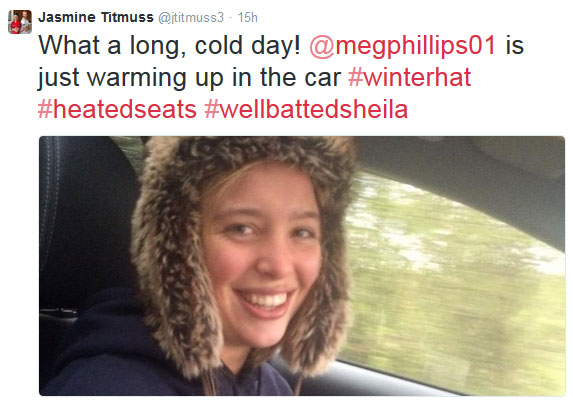Click the text 'just warming up in the car'
This screenshot has width=573, height=408.
point(189,78)
